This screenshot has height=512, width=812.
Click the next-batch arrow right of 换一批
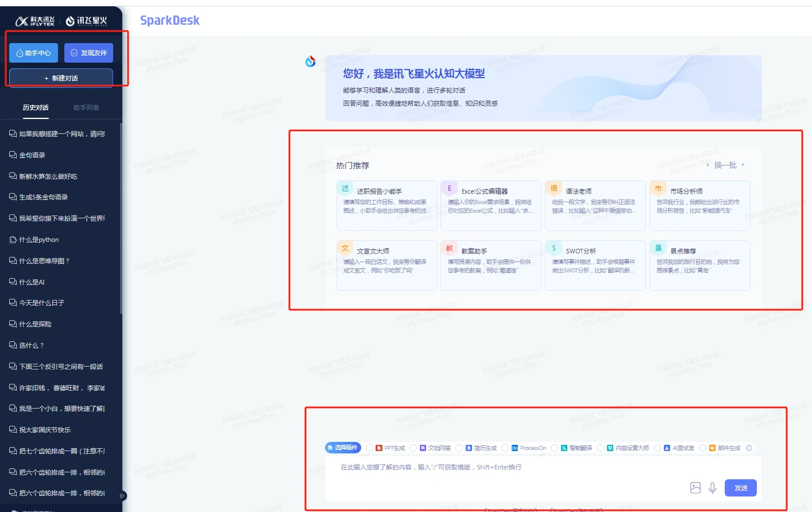(743, 165)
